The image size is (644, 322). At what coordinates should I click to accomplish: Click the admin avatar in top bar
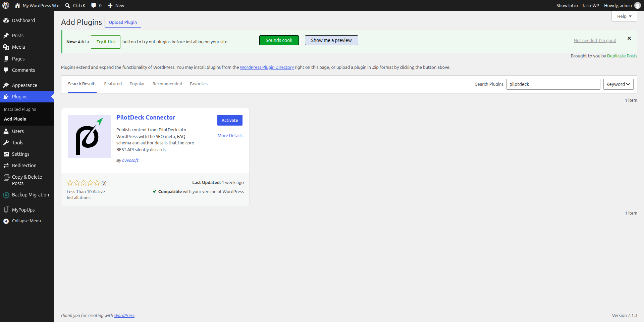[x=638, y=5]
